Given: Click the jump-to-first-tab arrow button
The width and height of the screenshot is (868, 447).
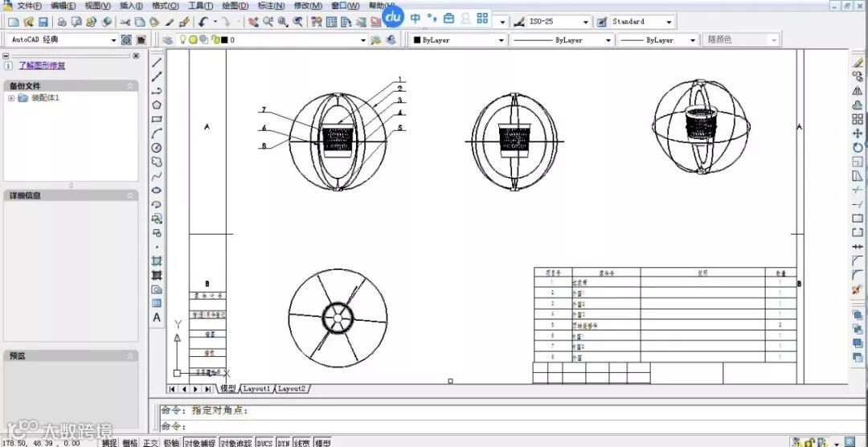Looking at the screenshot, I should (172, 389).
